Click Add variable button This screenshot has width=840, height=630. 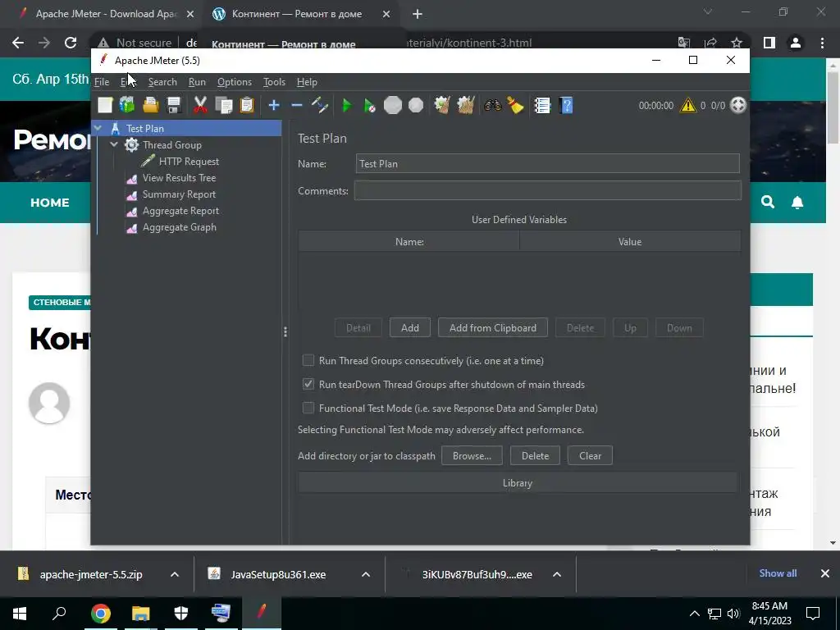click(410, 328)
